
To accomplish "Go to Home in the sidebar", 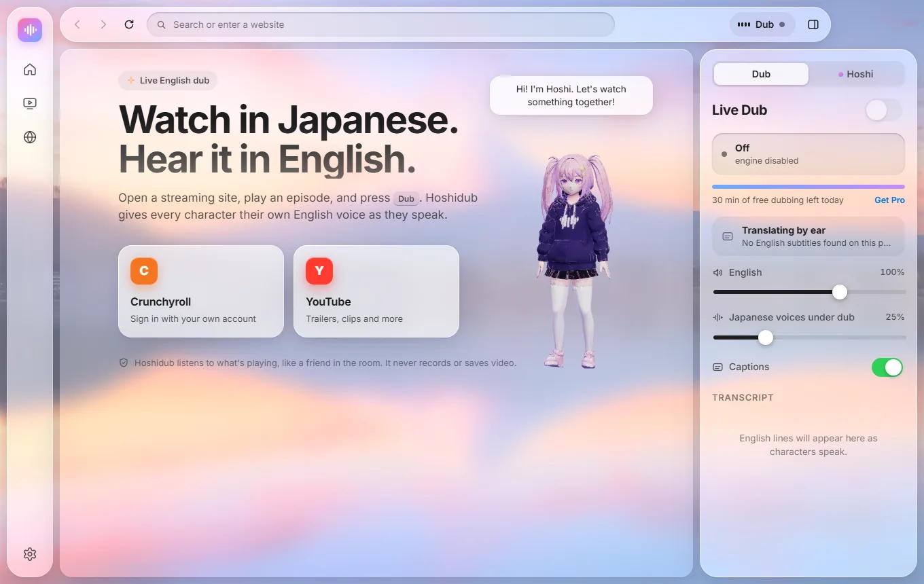I will pyautogui.click(x=30, y=69).
